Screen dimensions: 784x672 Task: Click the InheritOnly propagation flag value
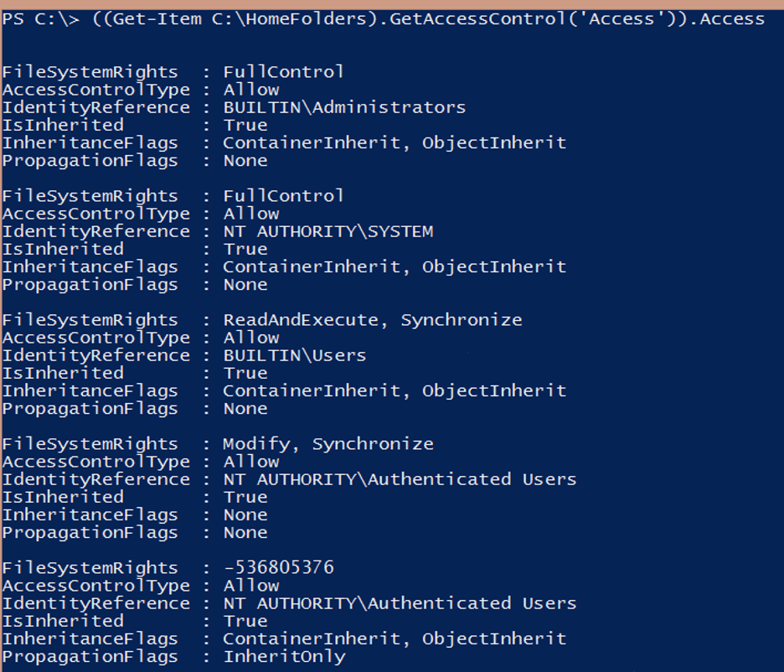(x=284, y=657)
